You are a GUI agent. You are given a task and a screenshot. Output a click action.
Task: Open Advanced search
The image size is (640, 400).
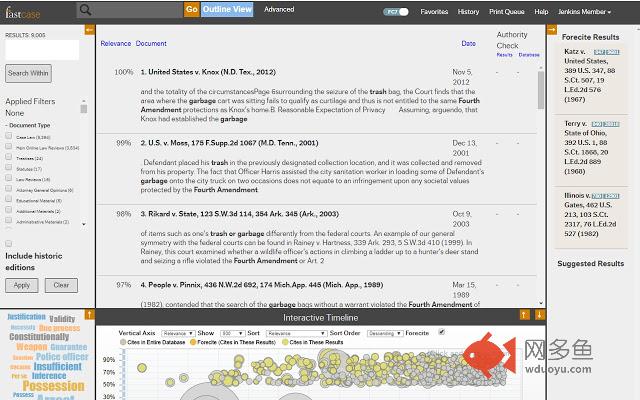coord(279,9)
